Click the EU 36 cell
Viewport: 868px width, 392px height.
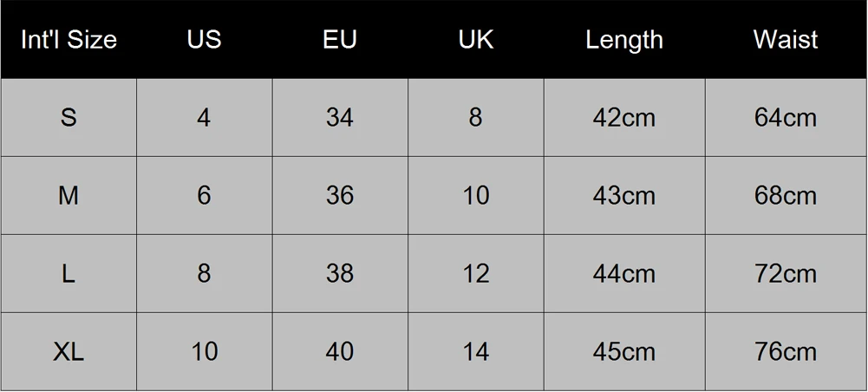click(x=340, y=195)
